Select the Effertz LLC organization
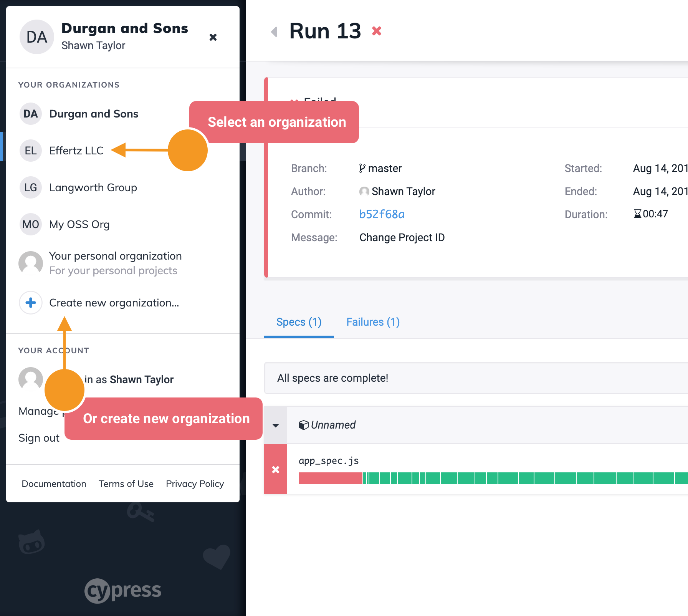 tap(76, 151)
